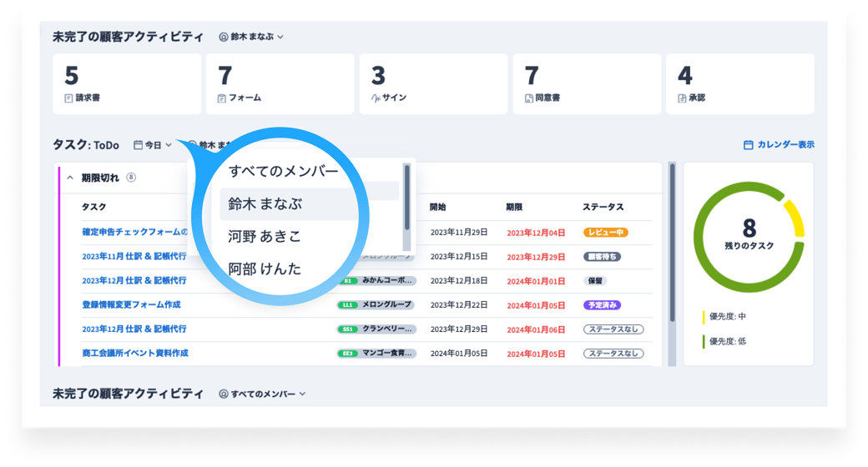
Task: Click the calendar icon beside 今日
Action: 138,145
